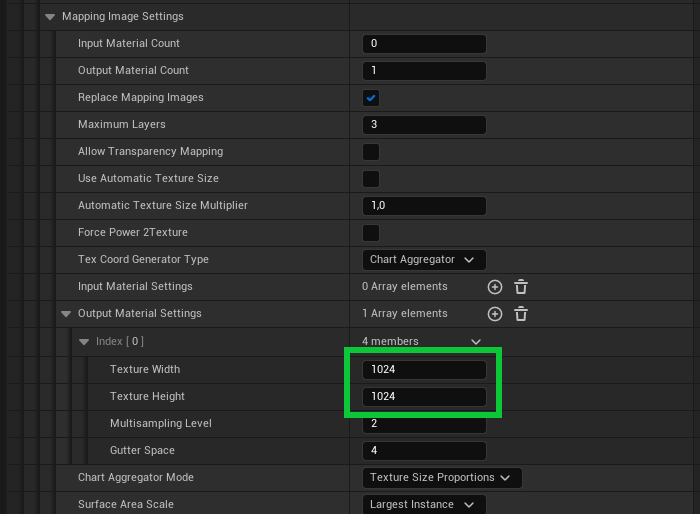Toggle Force Power 2Texture checkbox
700x514 pixels.
click(371, 233)
